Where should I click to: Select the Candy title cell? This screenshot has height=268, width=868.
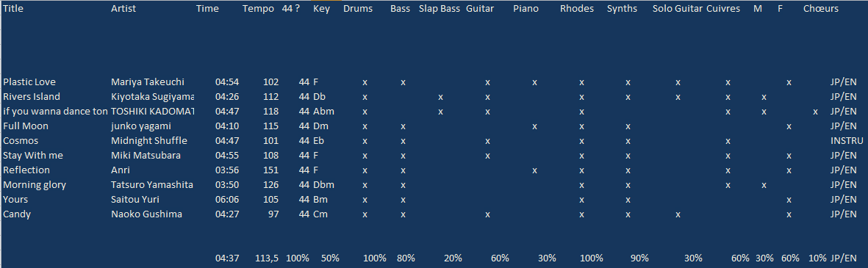point(17,214)
